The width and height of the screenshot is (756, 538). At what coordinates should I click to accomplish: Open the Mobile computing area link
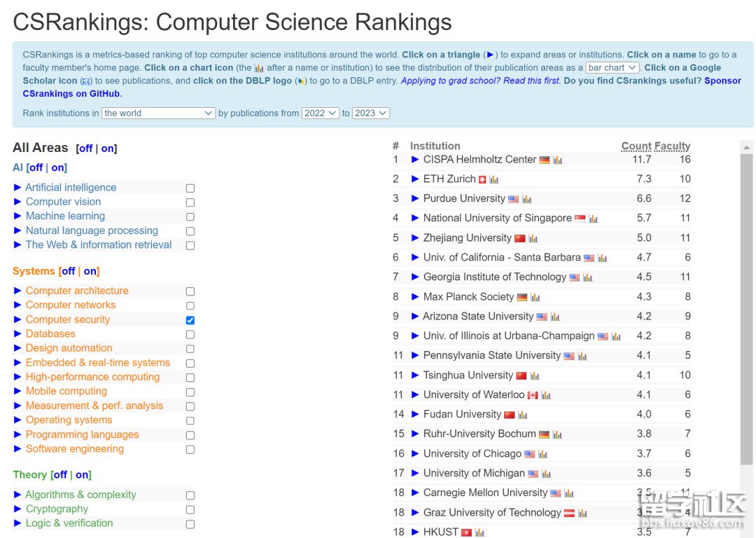coord(66,392)
